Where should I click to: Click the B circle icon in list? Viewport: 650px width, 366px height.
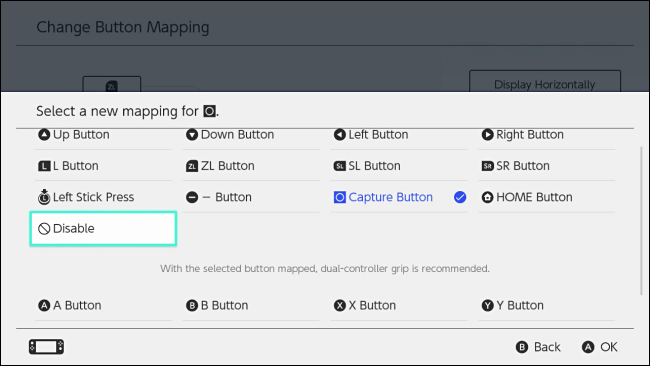(x=192, y=305)
